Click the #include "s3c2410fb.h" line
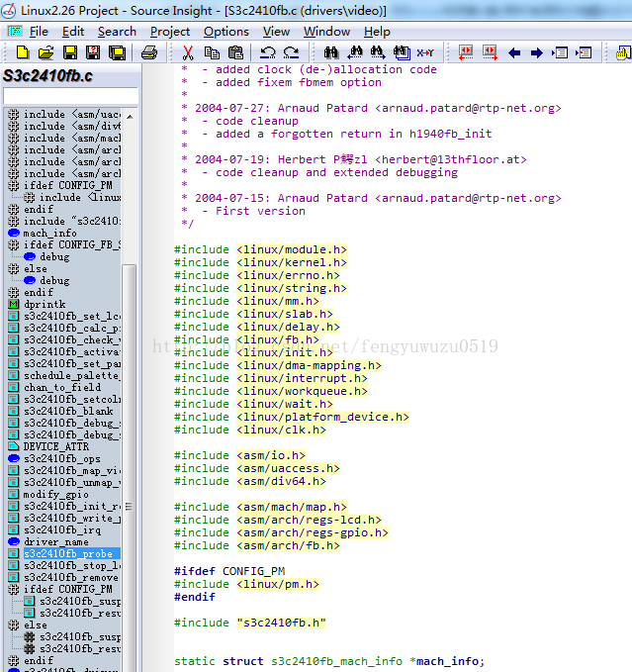This screenshot has width=632, height=672. pyautogui.click(x=250, y=623)
